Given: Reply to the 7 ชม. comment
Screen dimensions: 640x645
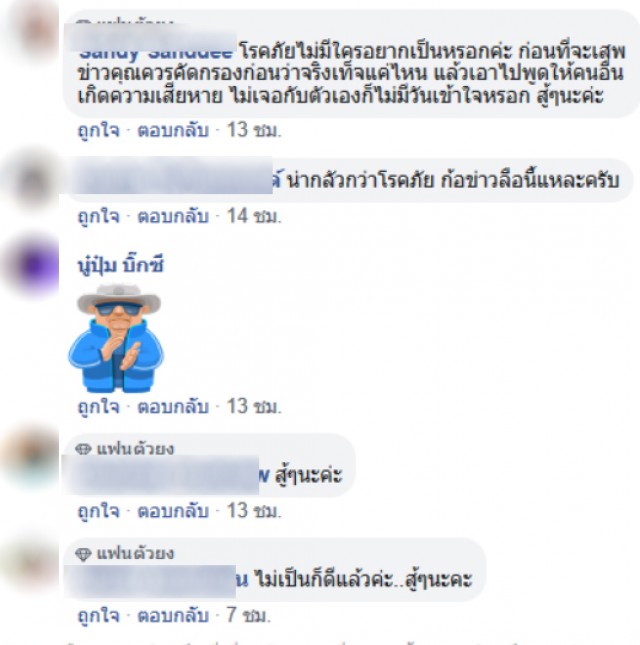Looking at the screenshot, I should pyautogui.click(x=173, y=615).
